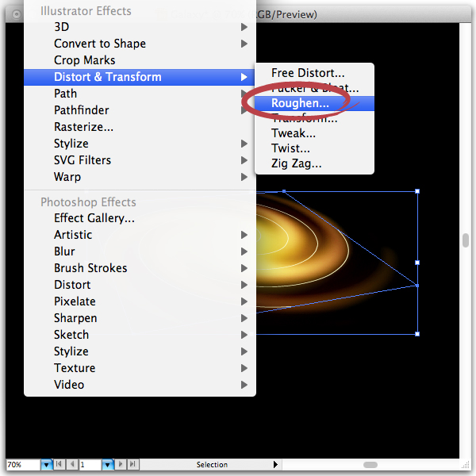The image size is (476, 476).
Task: Click bottom-right bounding box handle
Action: [x=417, y=334]
